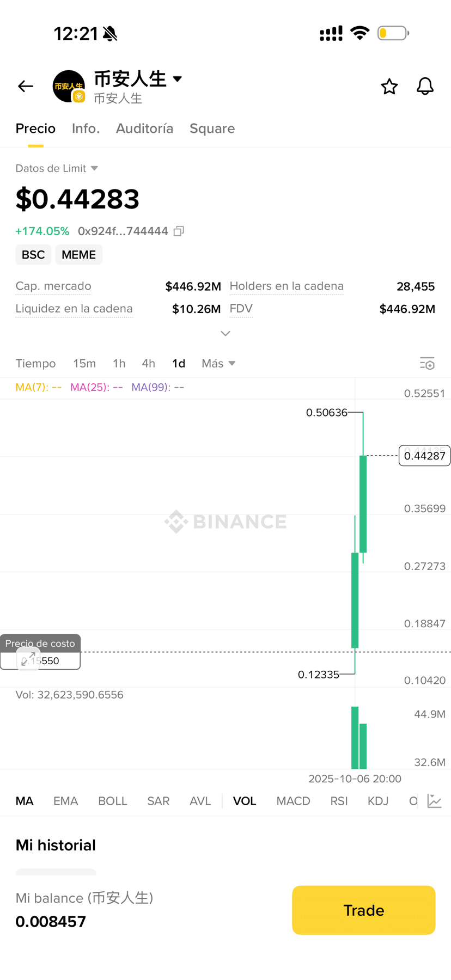
Task: Open indicator chart icon beside KDJ
Action: pyautogui.click(x=434, y=801)
